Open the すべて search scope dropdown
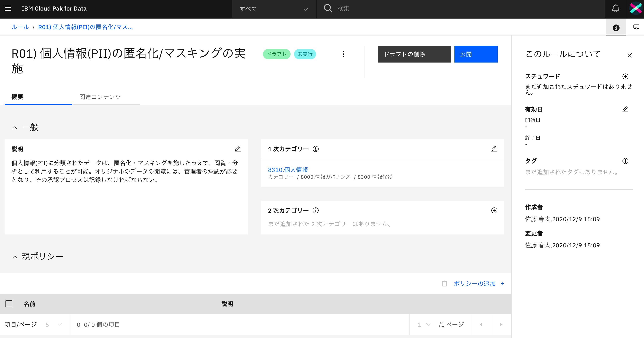 click(274, 9)
